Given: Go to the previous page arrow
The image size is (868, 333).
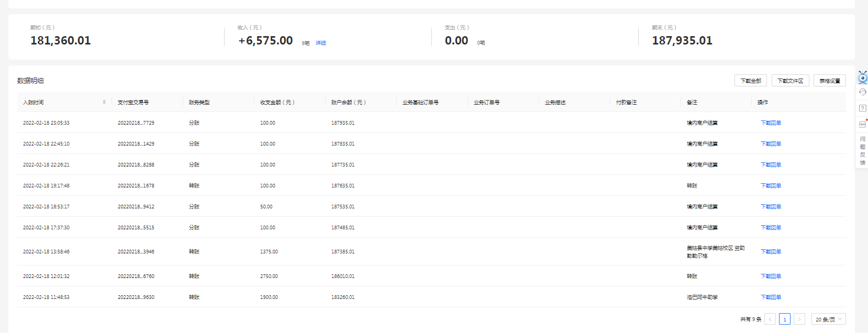Looking at the screenshot, I should (770, 319).
